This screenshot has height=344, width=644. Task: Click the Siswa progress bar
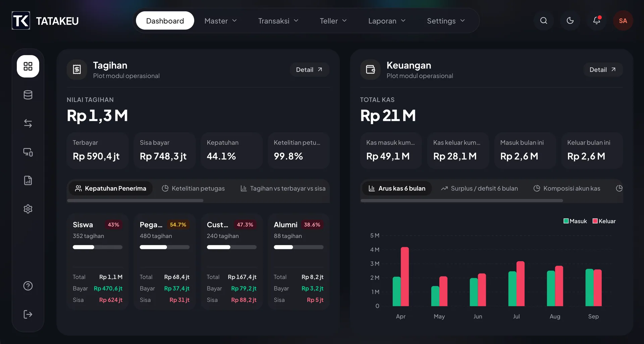tap(98, 247)
